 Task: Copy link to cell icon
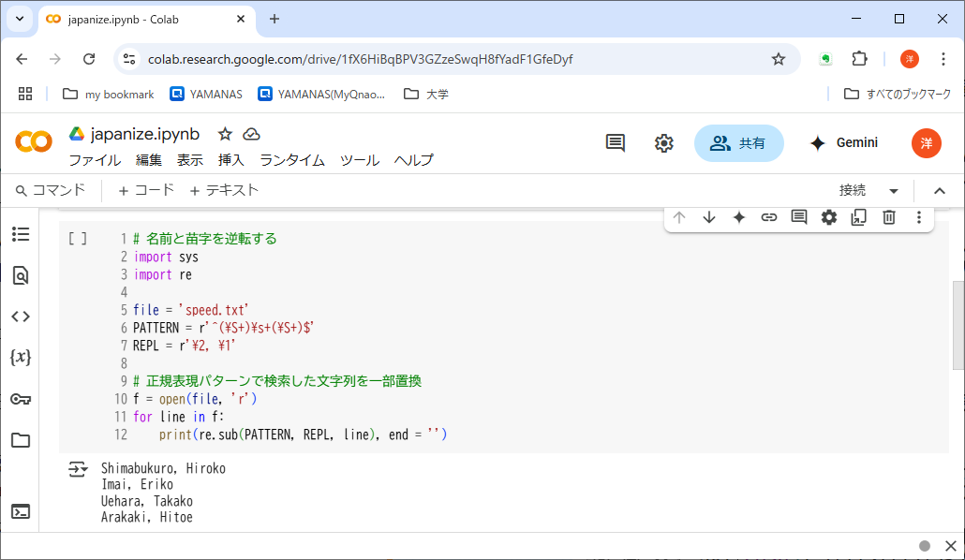point(768,217)
